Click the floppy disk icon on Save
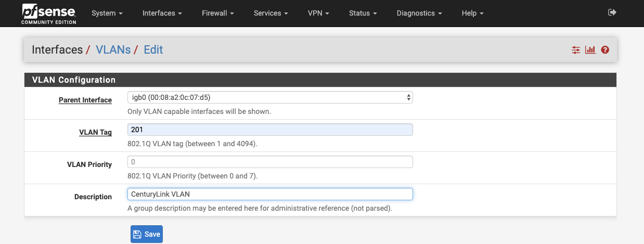The height and width of the screenshot is (244, 644). pyautogui.click(x=137, y=234)
